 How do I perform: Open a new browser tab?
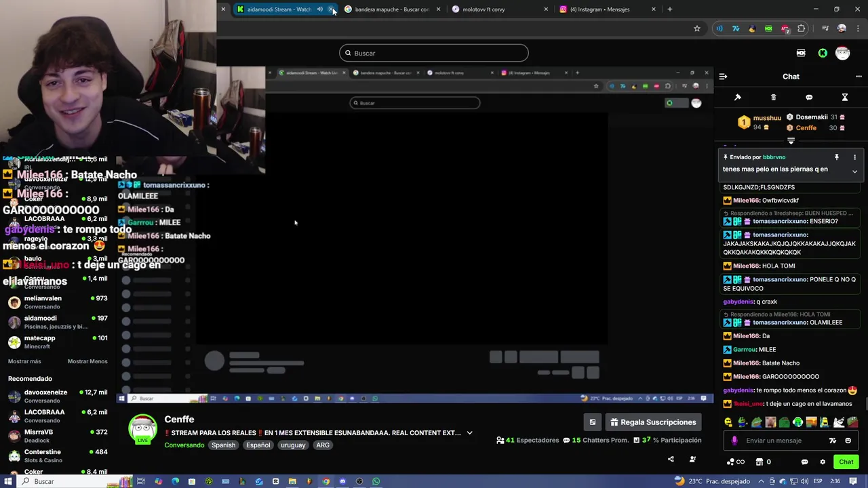point(670,9)
